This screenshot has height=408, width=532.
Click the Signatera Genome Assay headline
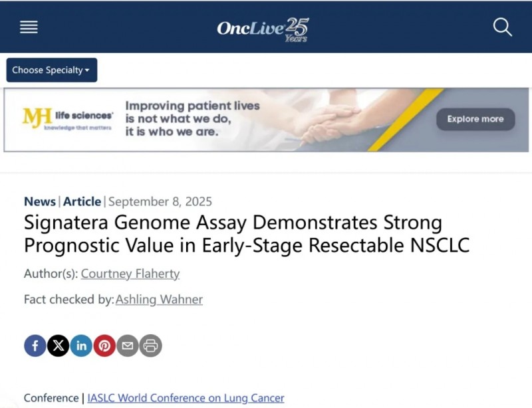pos(247,234)
